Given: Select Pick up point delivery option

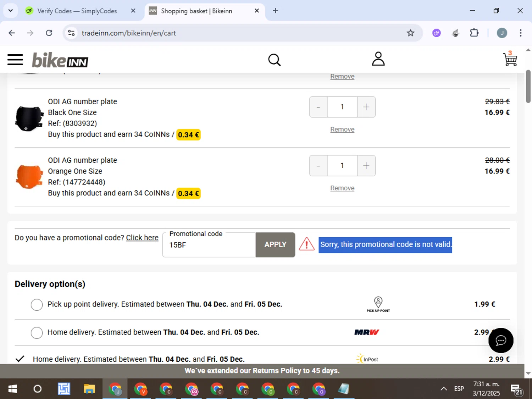Looking at the screenshot, I should click(x=37, y=304).
